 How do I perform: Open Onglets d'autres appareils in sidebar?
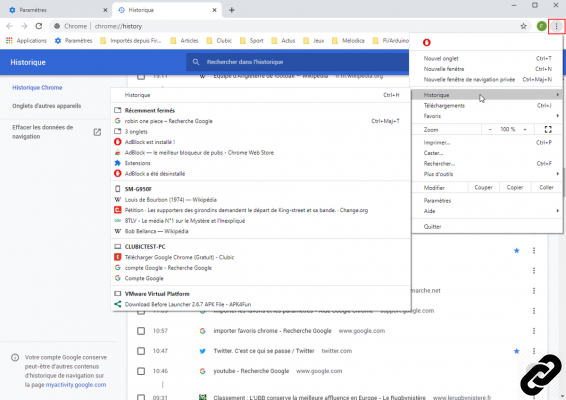click(47, 106)
